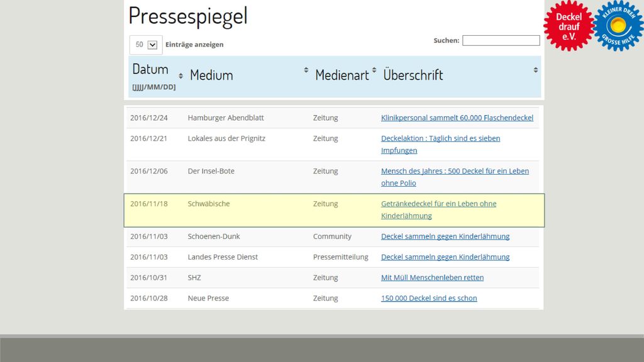This screenshot has height=362, width=644.
Task: Open Mensch des Jahres 500 Deckel link
Action: (455, 177)
